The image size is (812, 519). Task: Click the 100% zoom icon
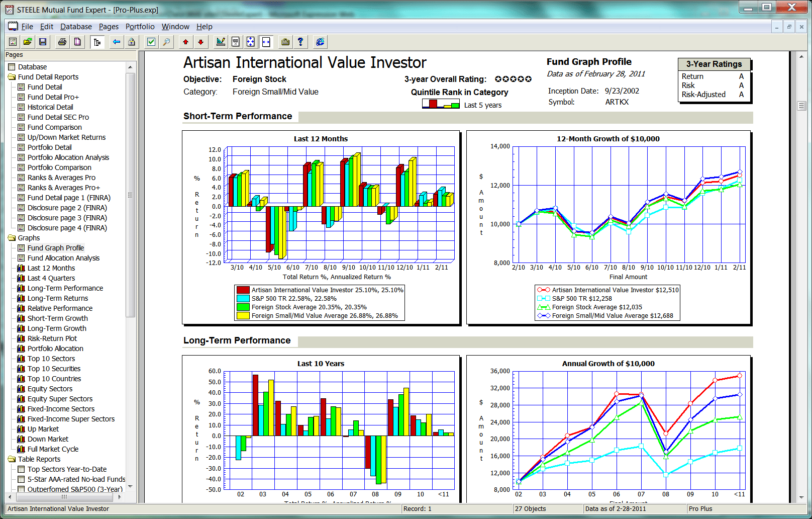coord(235,42)
